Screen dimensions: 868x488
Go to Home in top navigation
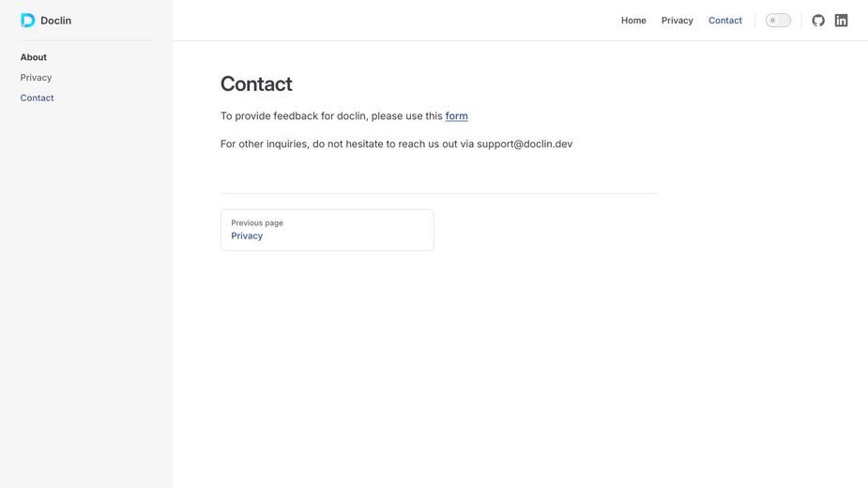tap(633, 21)
